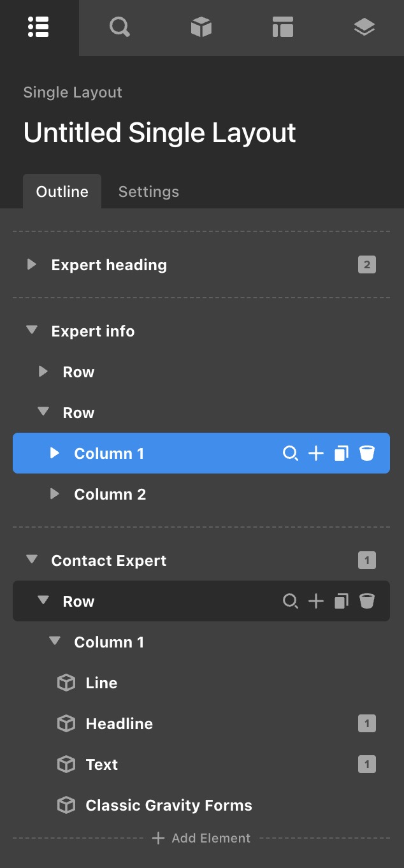Image resolution: width=404 pixels, height=868 pixels.
Task: Click the plus icon on Column 1 to add
Action: [x=316, y=453]
